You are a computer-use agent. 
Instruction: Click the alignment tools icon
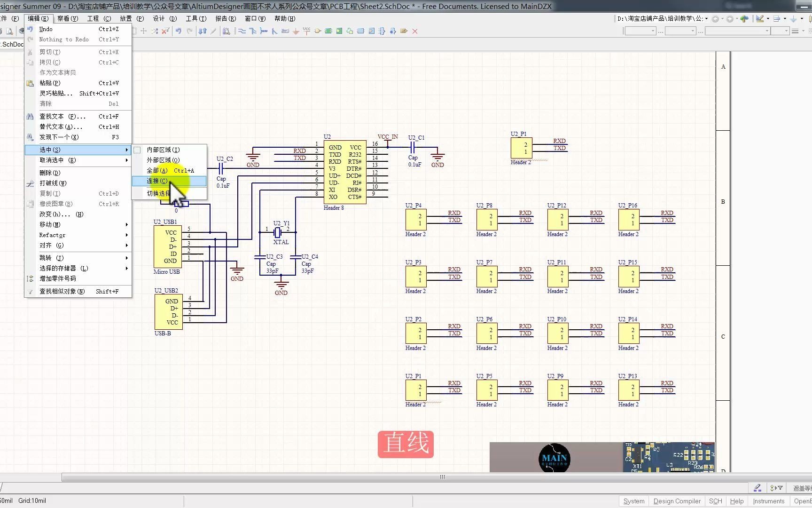[x=777, y=19]
